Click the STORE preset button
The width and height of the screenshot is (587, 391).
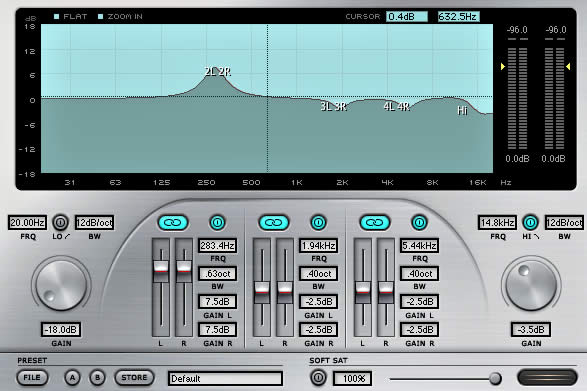pyautogui.click(x=134, y=378)
